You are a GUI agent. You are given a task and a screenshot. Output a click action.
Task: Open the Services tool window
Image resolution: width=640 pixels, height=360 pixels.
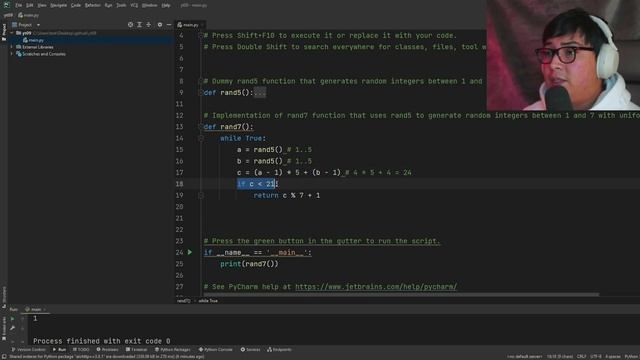(x=250, y=350)
